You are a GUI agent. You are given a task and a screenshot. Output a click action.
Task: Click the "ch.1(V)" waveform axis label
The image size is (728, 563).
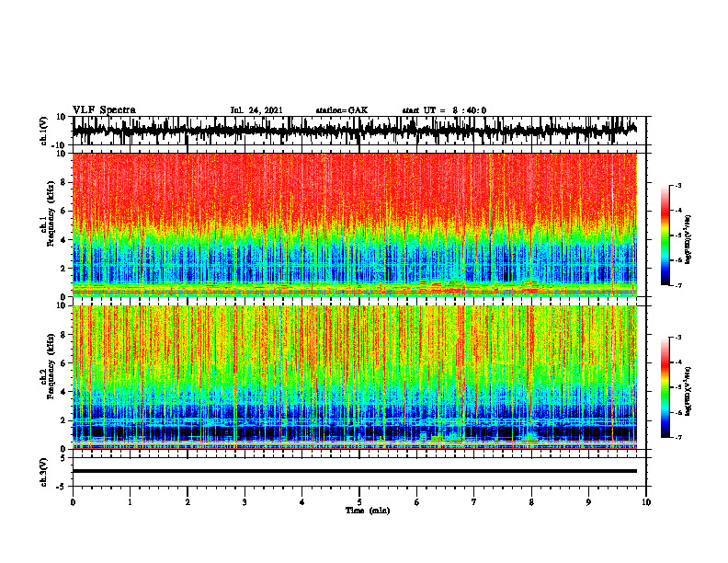44,131
